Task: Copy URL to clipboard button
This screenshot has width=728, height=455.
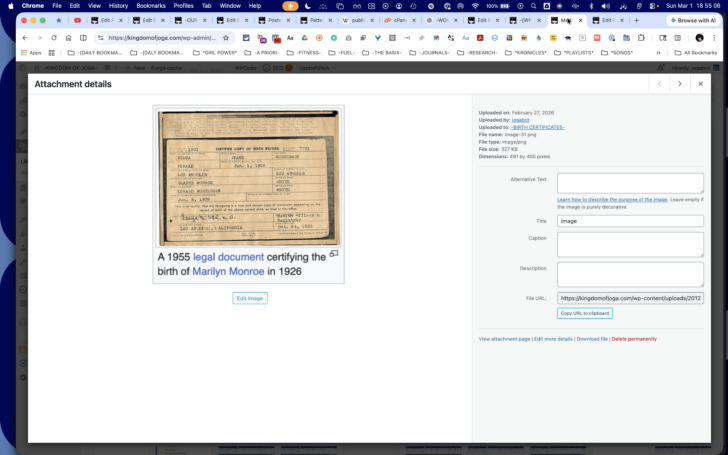Action: pos(585,313)
